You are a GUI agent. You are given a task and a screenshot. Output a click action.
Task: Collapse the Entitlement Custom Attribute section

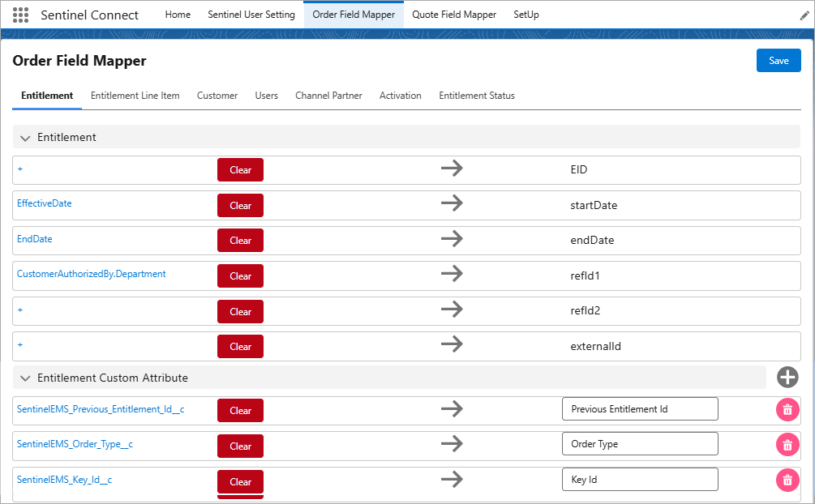click(x=25, y=378)
